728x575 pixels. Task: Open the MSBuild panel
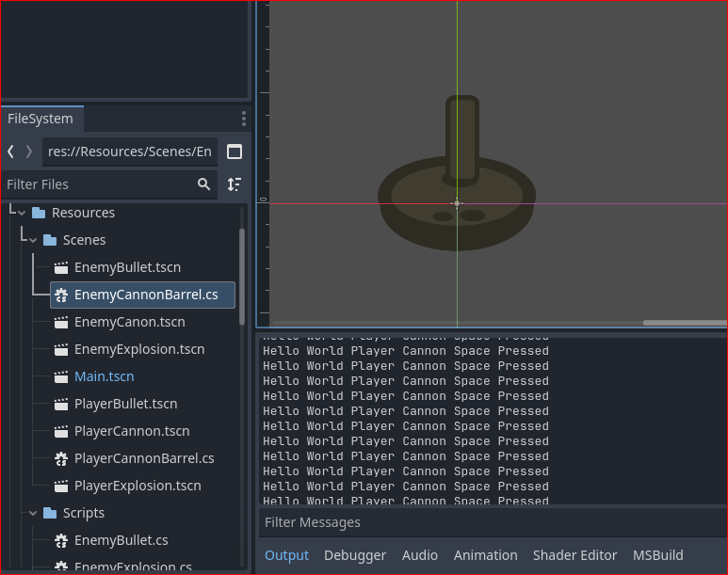click(x=657, y=555)
